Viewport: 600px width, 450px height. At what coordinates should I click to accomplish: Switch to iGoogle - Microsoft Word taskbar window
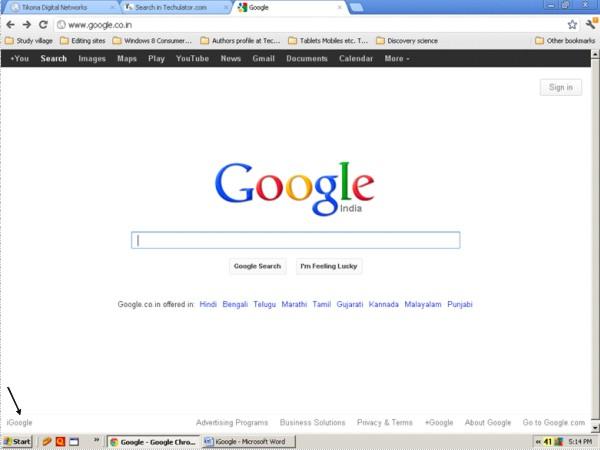[249, 442]
